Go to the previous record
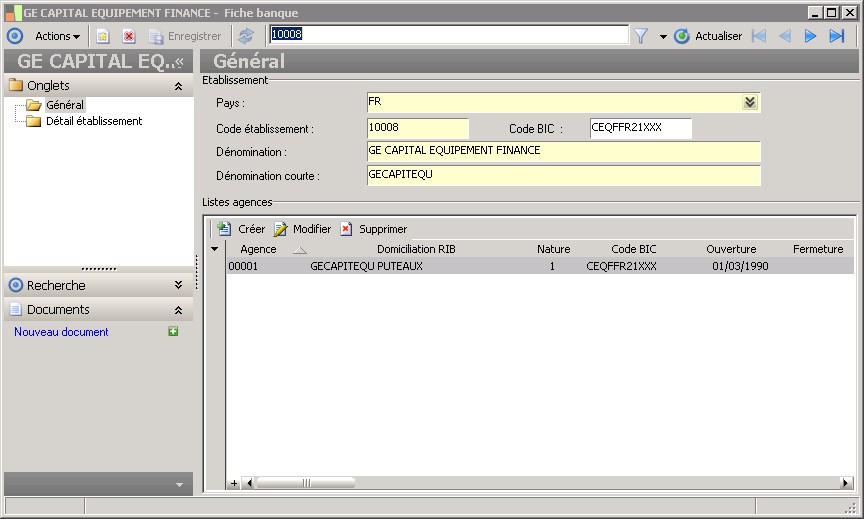The height and width of the screenshot is (519, 864). point(785,36)
